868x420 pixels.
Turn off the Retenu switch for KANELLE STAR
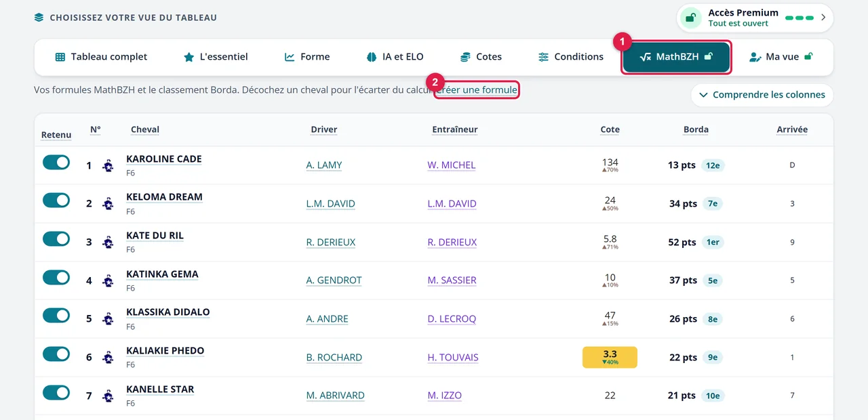56,393
